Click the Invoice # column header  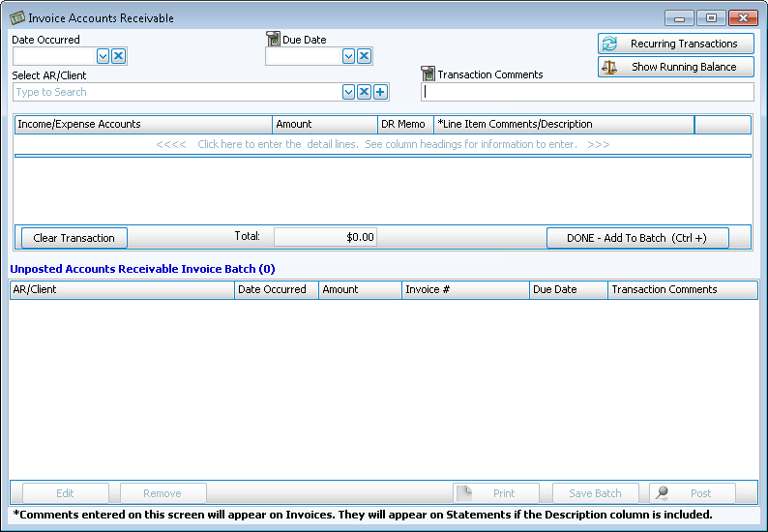(x=465, y=289)
